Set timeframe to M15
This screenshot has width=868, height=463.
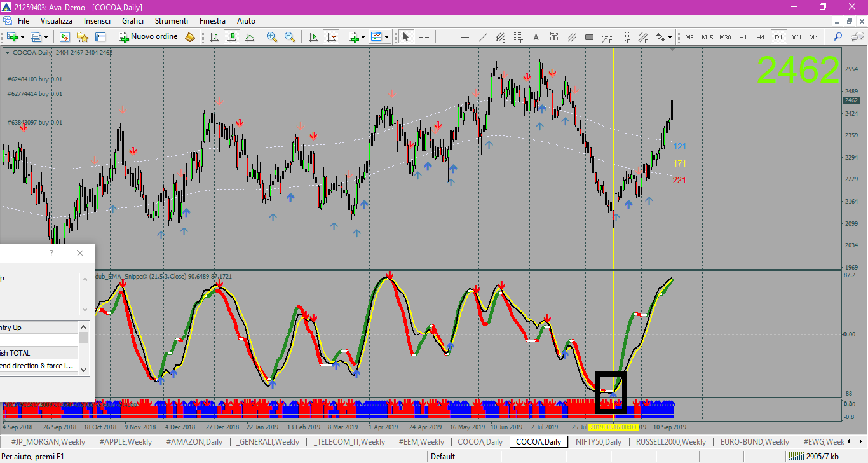(707, 37)
